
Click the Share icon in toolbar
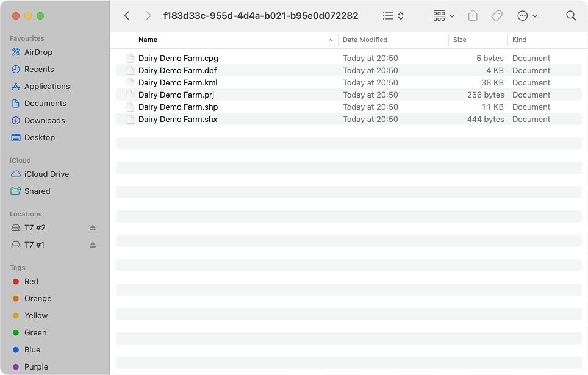(x=473, y=15)
